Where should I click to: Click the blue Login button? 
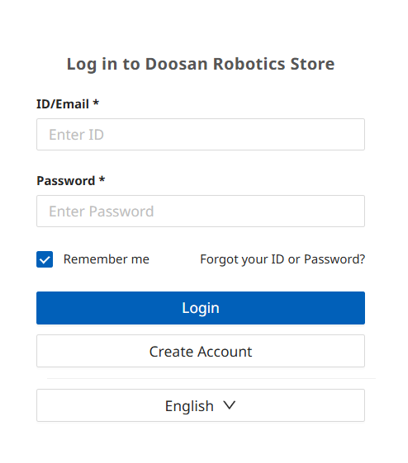[x=200, y=308]
